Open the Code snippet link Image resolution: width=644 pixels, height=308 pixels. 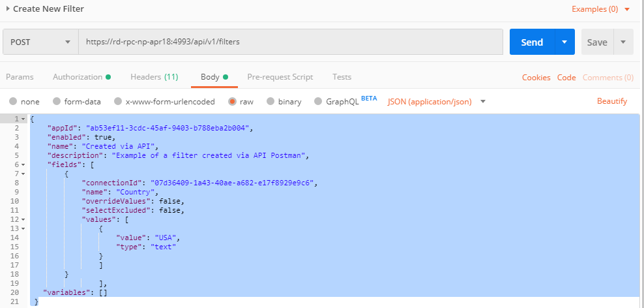(x=566, y=78)
